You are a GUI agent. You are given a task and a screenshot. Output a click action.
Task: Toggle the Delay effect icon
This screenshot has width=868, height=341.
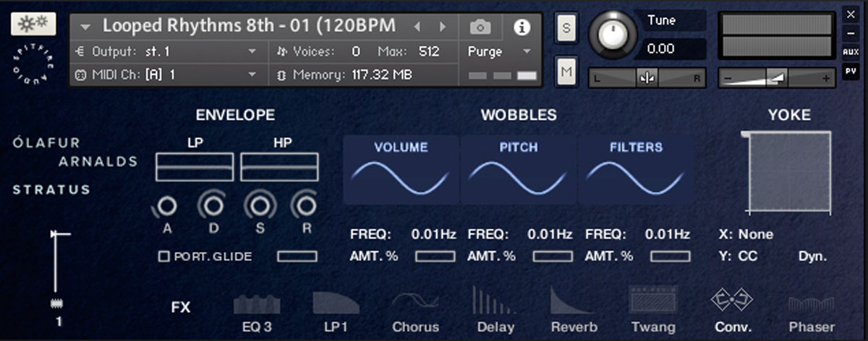pos(495,300)
